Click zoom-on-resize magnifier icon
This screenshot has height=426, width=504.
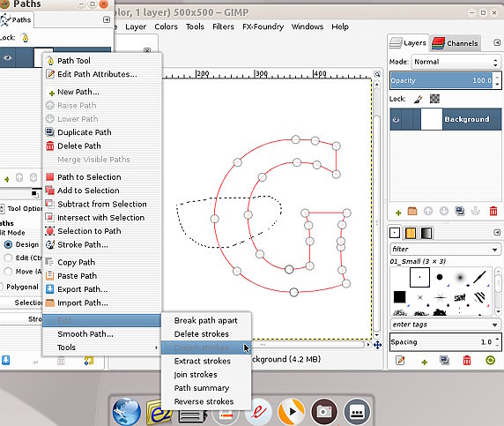pyautogui.click(x=377, y=74)
